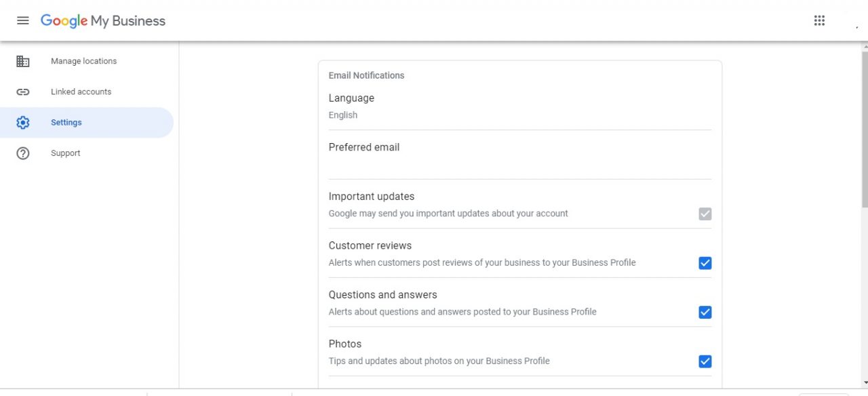Click the Customer reviews setting label
Screen dimensions: 868x396
(370, 245)
